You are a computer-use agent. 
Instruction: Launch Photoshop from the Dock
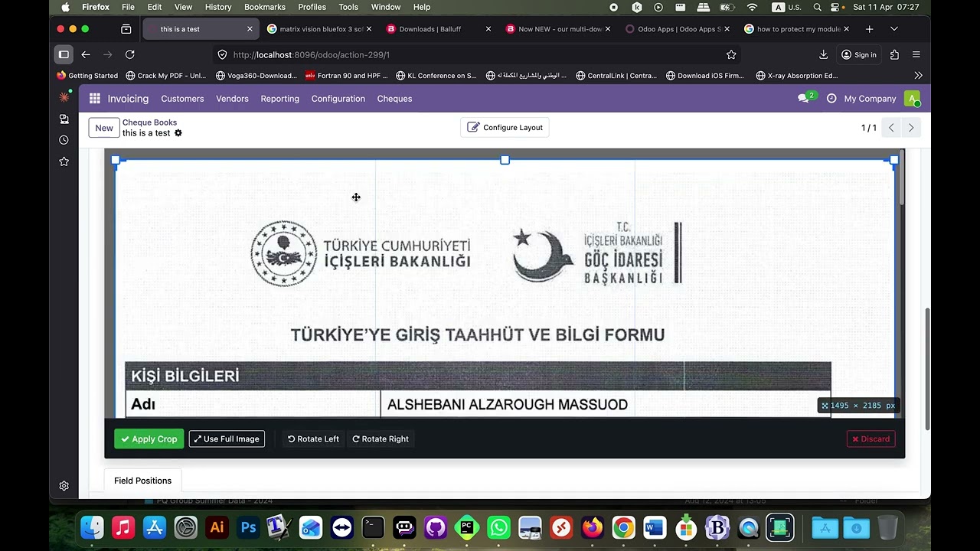tap(248, 527)
